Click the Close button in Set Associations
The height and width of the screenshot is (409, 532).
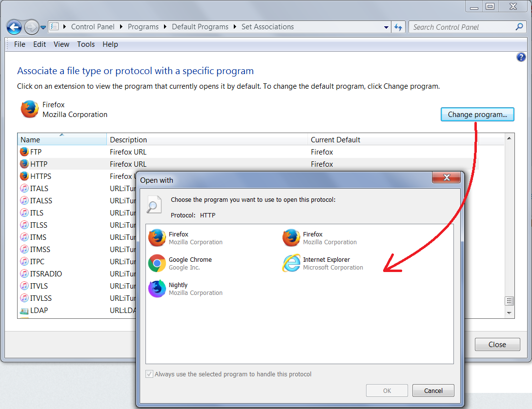(x=497, y=344)
